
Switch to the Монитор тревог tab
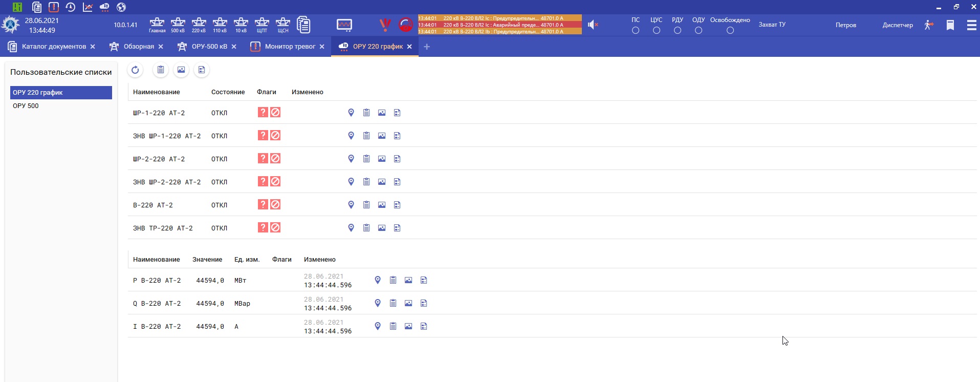click(x=290, y=47)
